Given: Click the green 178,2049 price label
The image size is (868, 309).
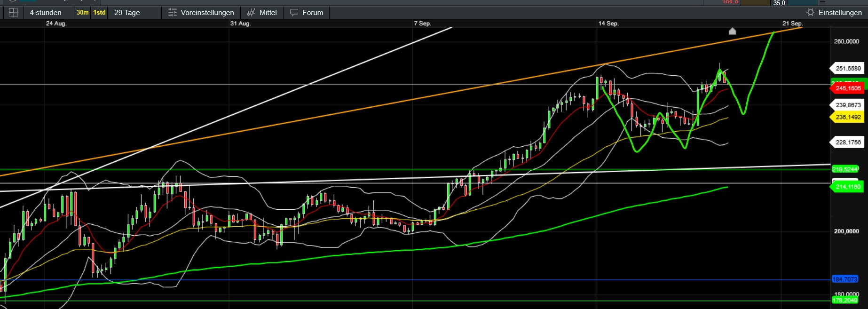Looking at the screenshot, I should pyautogui.click(x=845, y=300).
